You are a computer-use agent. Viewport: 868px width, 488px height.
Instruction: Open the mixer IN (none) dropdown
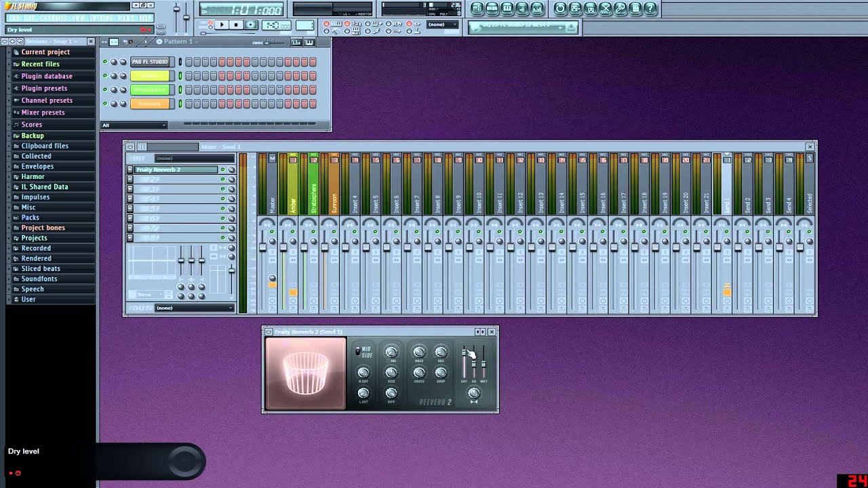tap(194, 159)
